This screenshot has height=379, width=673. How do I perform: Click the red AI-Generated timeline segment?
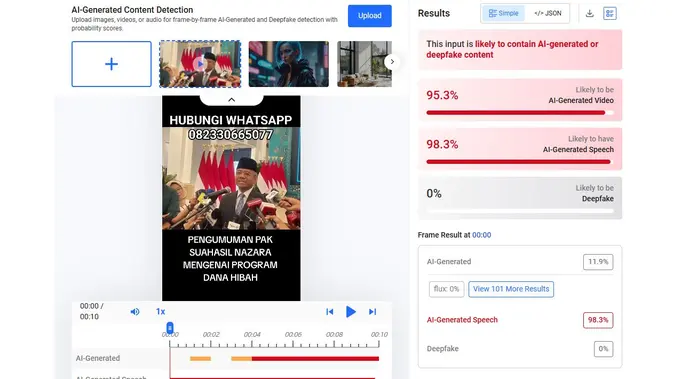[x=315, y=358]
